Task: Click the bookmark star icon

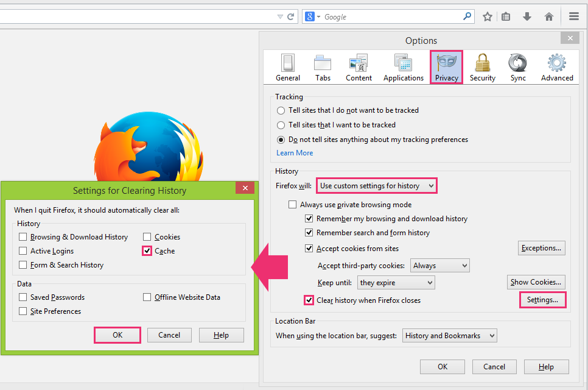Action: pyautogui.click(x=487, y=16)
